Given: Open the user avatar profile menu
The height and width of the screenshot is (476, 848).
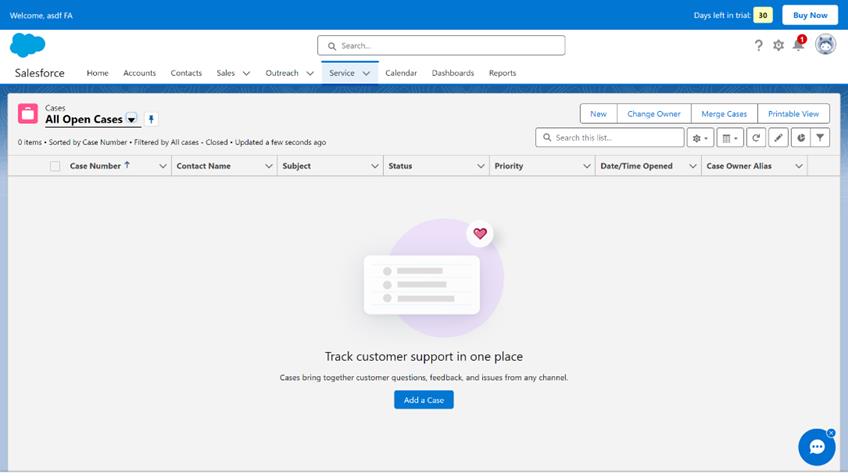Looking at the screenshot, I should tap(825, 45).
